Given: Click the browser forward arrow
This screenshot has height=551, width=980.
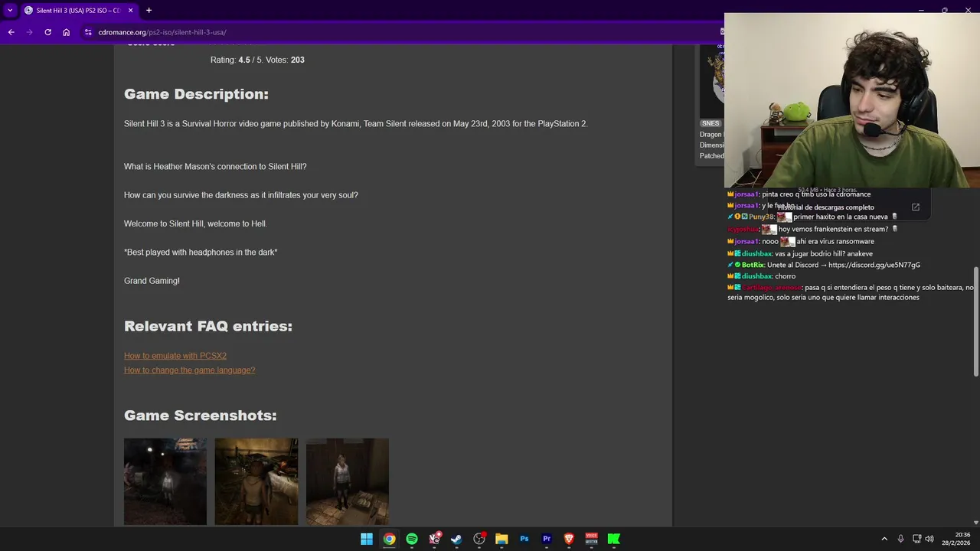Looking at the screenshot, I should point(29,32).
